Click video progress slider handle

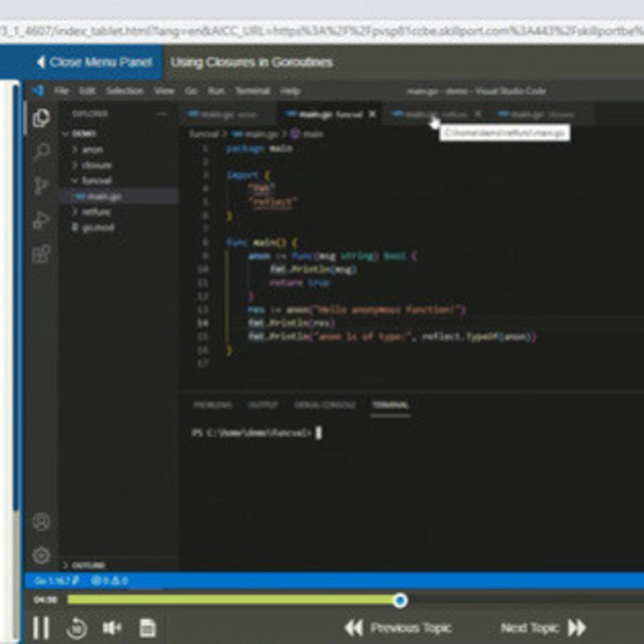399,601
